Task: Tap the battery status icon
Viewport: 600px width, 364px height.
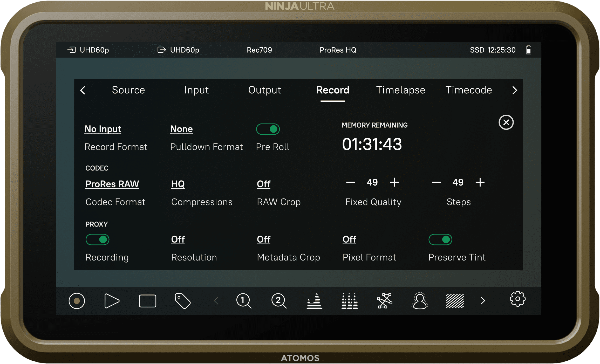Action: 529,50
